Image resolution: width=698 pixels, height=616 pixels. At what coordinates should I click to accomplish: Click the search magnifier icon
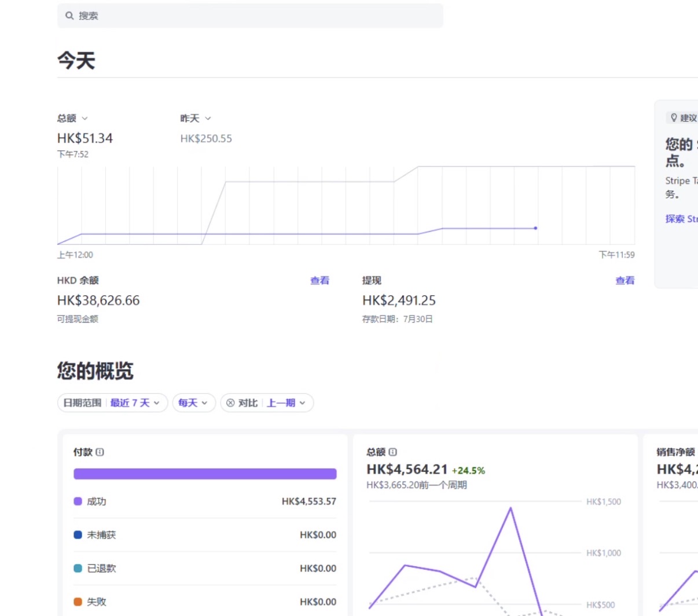(x=69, y=16)
